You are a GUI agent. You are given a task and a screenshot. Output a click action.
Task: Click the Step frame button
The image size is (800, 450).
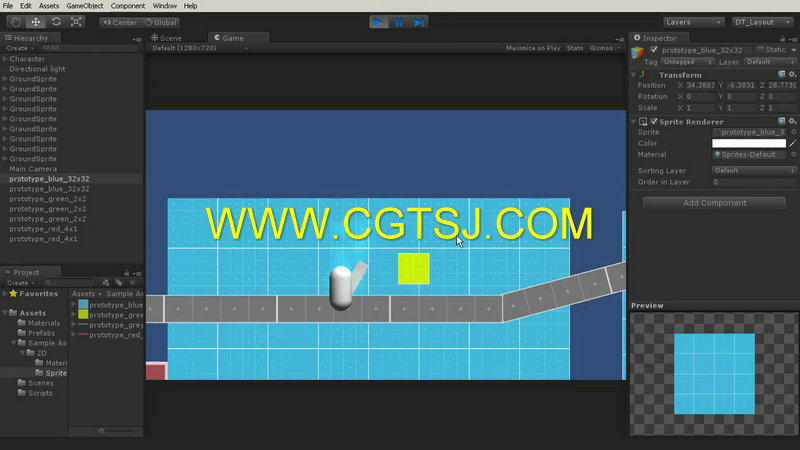pos(419,22)
